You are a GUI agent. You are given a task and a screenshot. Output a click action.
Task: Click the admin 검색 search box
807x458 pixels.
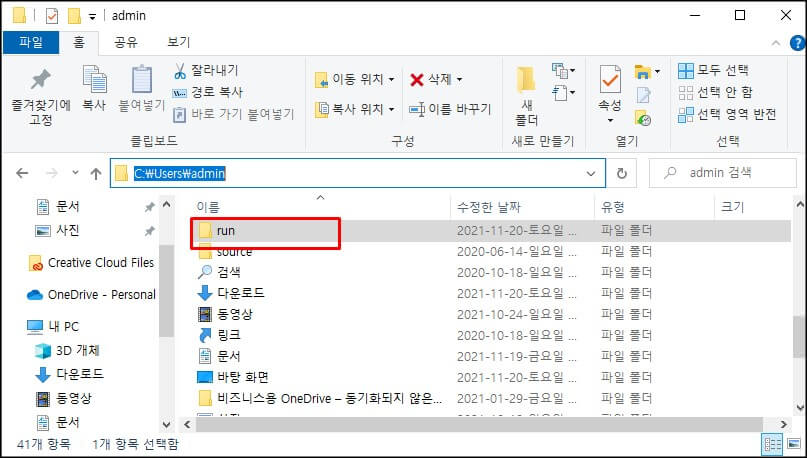pos(723,173)
